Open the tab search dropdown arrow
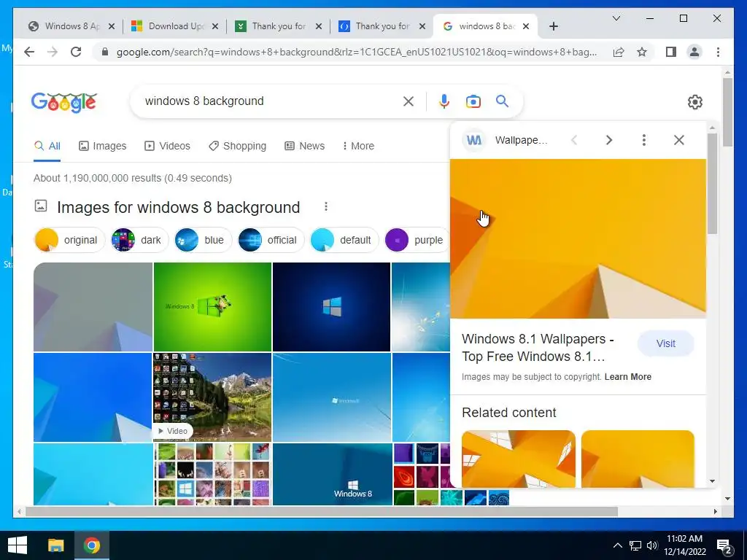The image size is (747, 560). (x=616, y=18)
